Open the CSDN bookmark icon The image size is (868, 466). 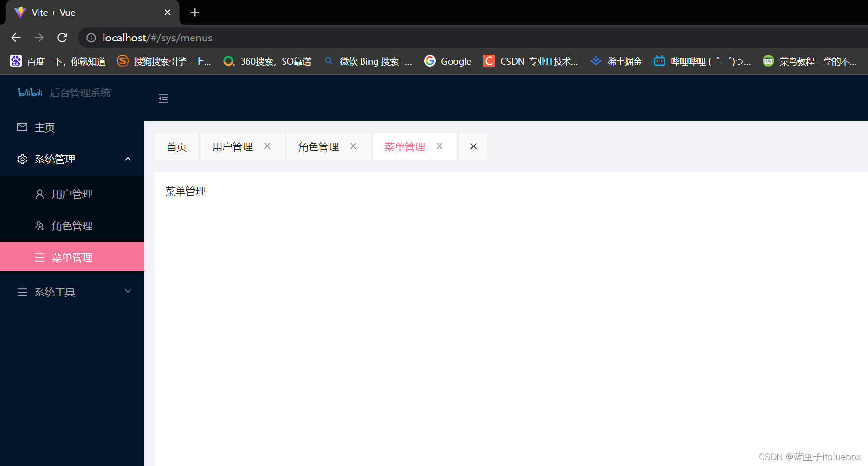tap(489, 61)
